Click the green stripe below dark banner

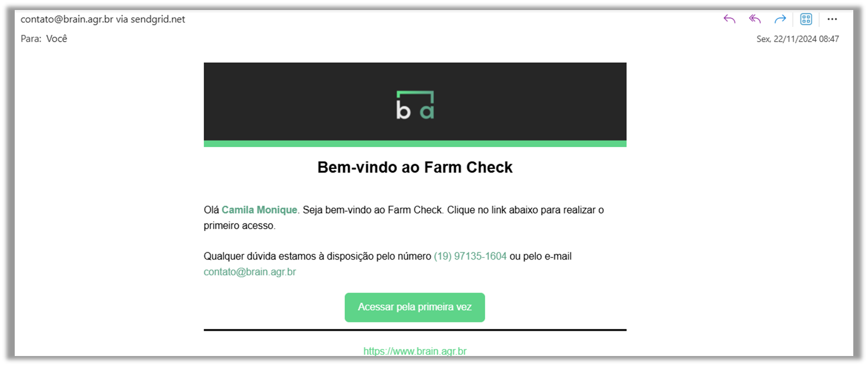pos(415,144)
